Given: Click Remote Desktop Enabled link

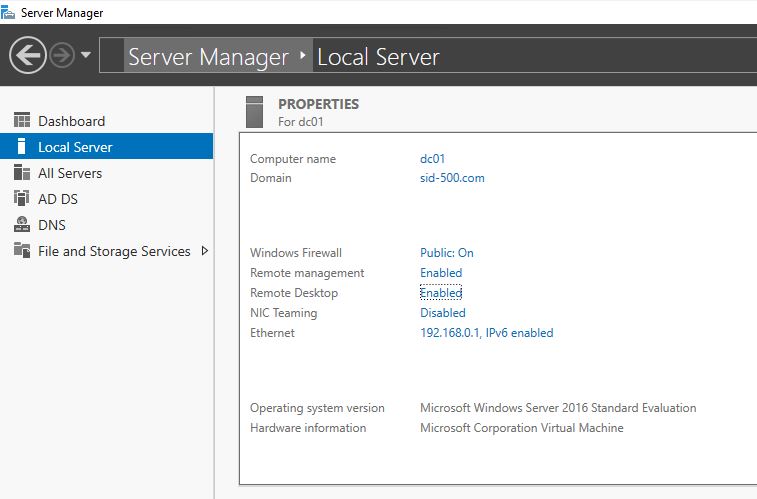Looking at the screenshot, I should point(441,293).
